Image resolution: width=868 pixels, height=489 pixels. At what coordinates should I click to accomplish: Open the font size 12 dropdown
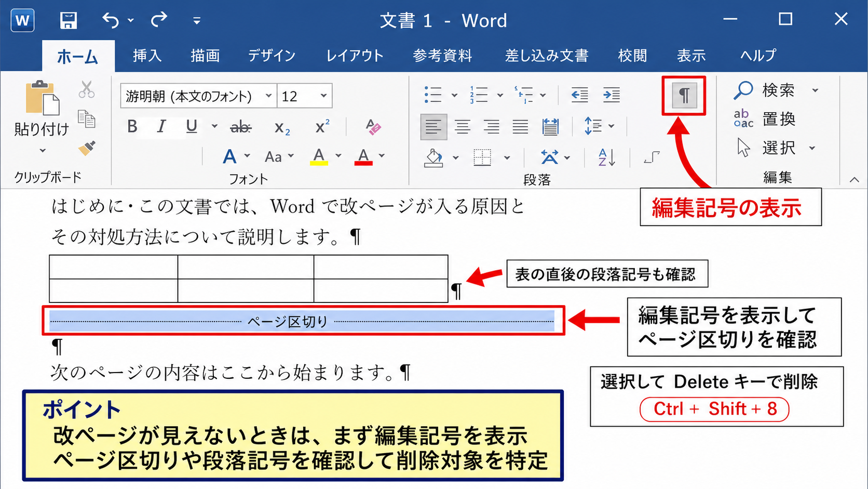tap(323, 96)
